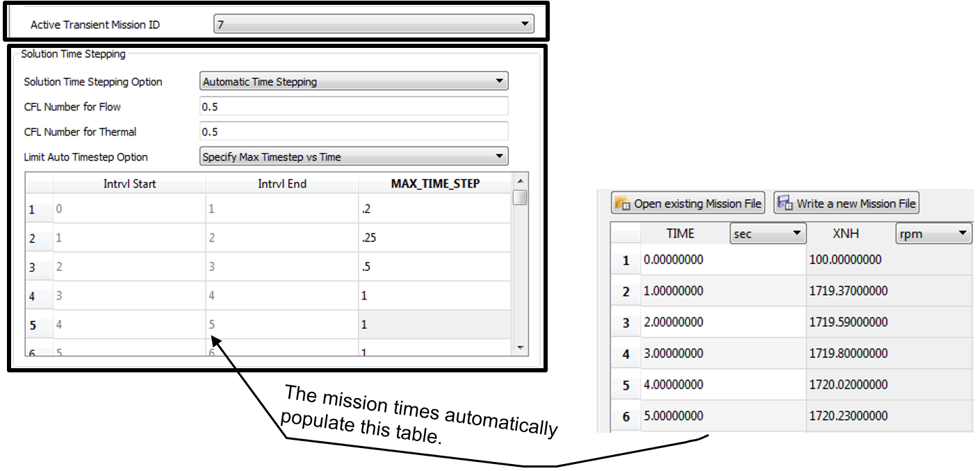Screen dimensions: 980x471
Task: Open the Limit Auto Timestep Option dropdown
Action: pos(354,157)
